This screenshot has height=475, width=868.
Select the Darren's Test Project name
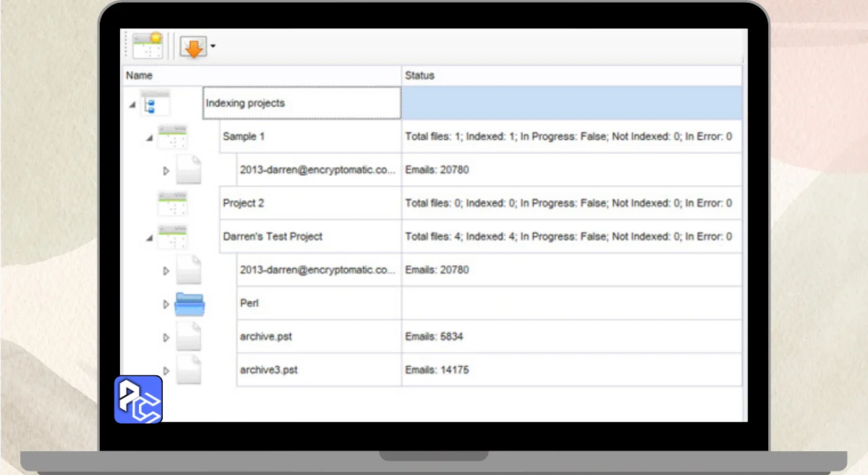coord(273,236)
